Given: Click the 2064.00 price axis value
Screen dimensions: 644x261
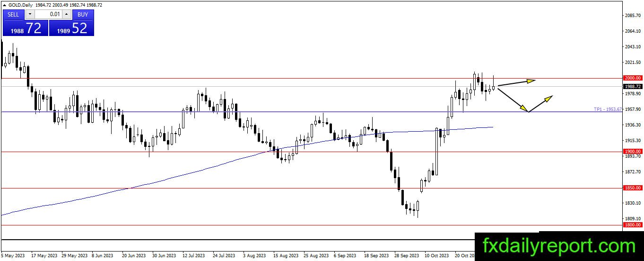Looking at the screenshot, I should [632, 31].
